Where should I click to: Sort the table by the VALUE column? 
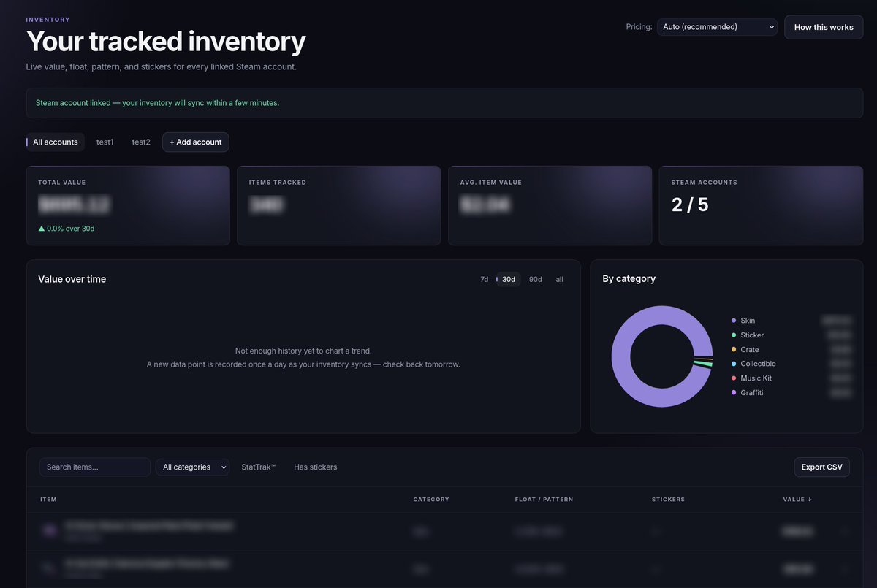(797, 500)
